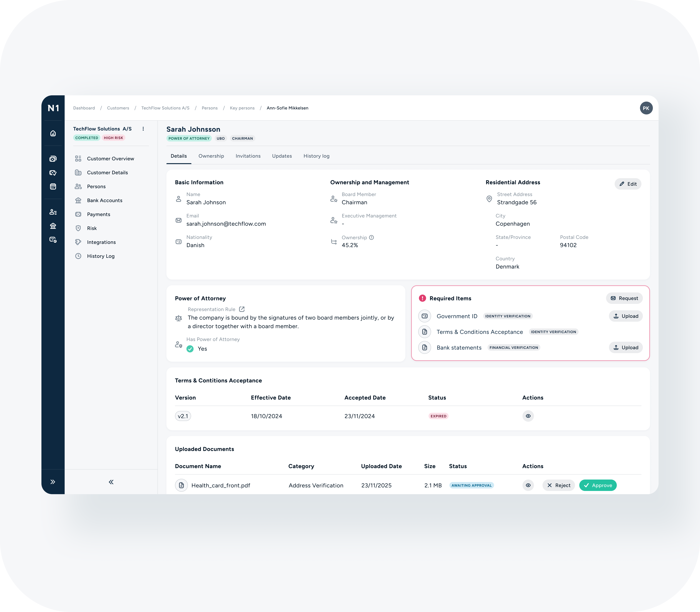Click the persons list icon in dark sidebar
The width and height of the screenshot is (700, 612).
pyautogui.click(x=53, y=212)
